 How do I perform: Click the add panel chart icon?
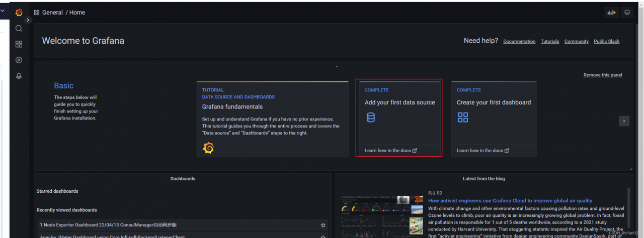611,13
